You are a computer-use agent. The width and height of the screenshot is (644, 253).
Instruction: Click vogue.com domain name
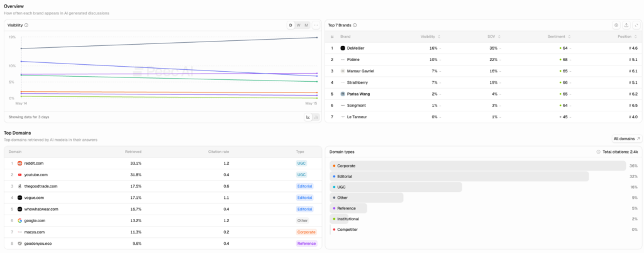pyautogui.click(x=34, y=198)
